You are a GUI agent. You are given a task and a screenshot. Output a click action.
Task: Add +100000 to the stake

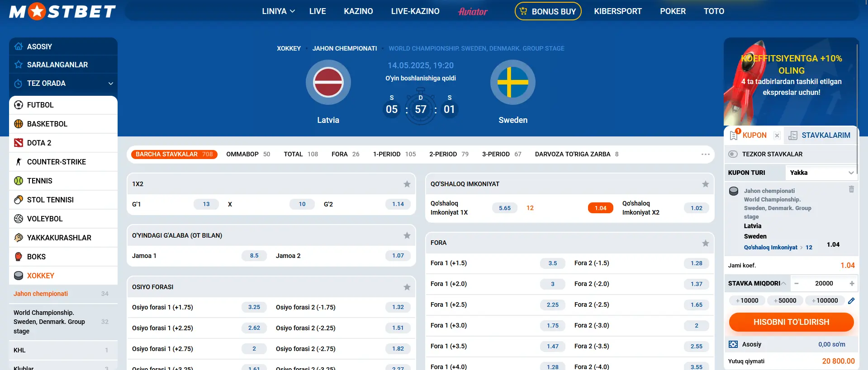pyautogui.click(x=825, y=300)
